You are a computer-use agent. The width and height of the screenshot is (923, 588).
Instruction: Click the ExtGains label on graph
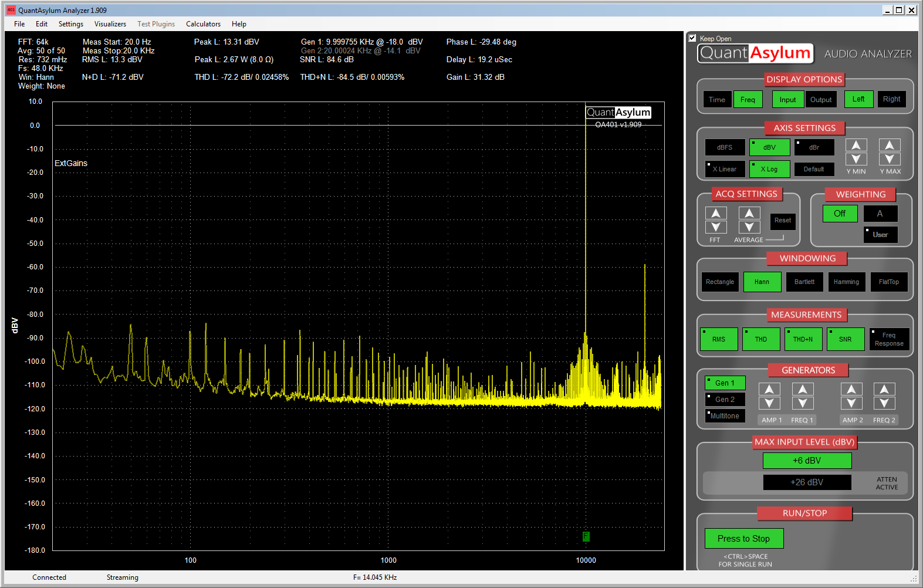pyautogui.click(x=71, y=163)
